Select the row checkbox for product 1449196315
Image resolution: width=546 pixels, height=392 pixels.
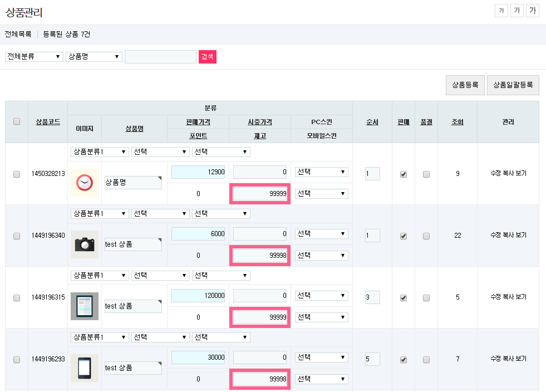[x=17, y=297]
